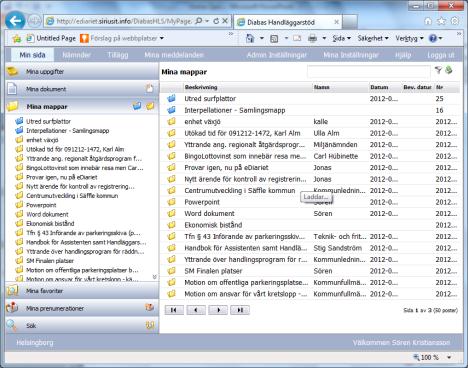The image size is (468, 368).
Task: Expand the print options dropdown arrow
Action: (x=324, y=39)
